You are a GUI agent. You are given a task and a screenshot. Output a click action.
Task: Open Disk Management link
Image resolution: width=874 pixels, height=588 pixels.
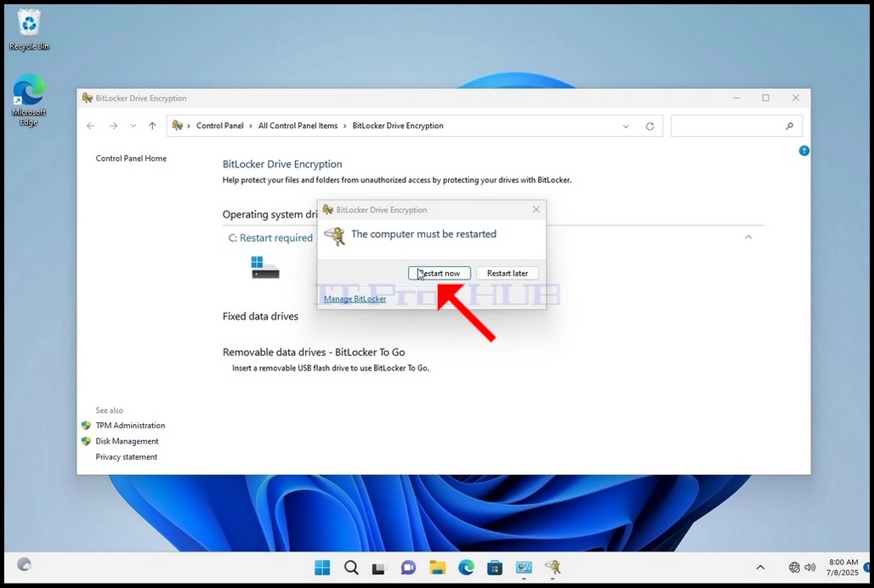[127, 441]
